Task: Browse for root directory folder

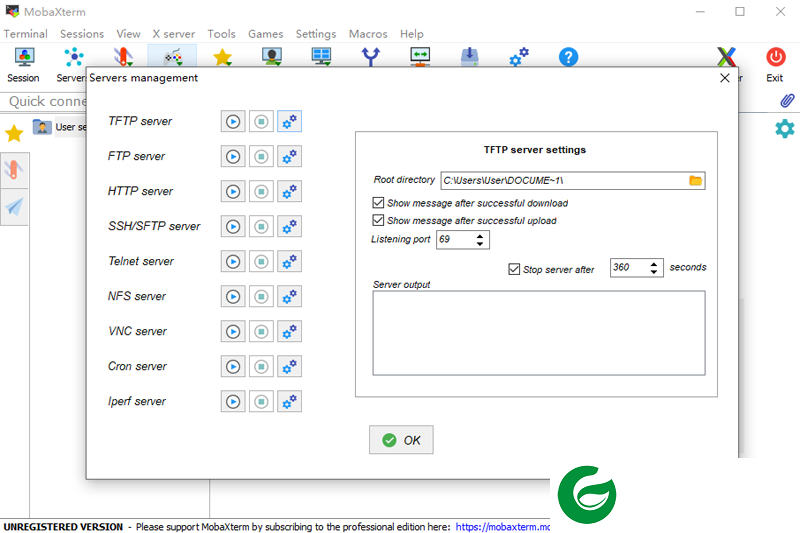Action: click(695, 181)
